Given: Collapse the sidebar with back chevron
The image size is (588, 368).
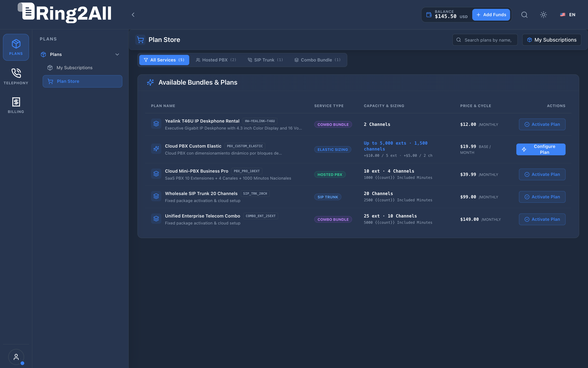Looking at the screenshot, I should point(133,15).
